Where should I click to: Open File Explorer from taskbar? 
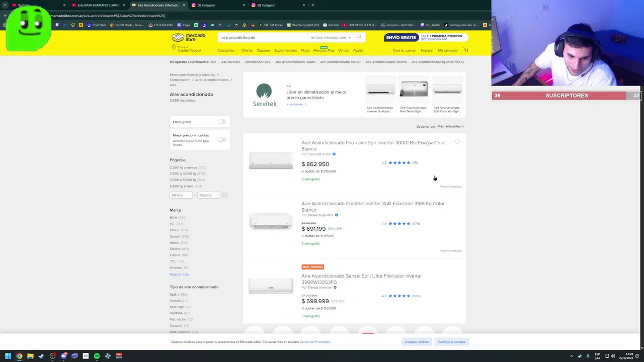(x=30, y=356)
